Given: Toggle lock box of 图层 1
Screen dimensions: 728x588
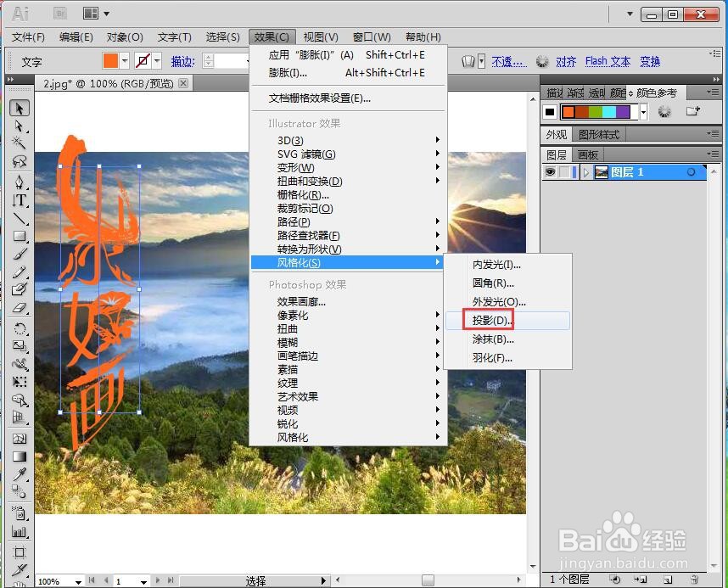Looking at the screenshot, I should tap(564, 172).
